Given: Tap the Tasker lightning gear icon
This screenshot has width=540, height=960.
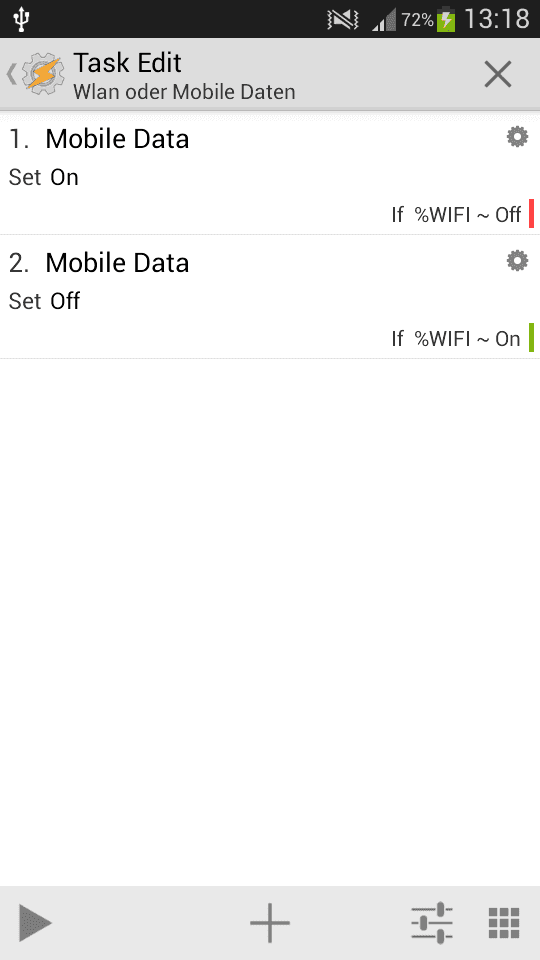Looking at the screenshot, I should (x=42, y=74).
